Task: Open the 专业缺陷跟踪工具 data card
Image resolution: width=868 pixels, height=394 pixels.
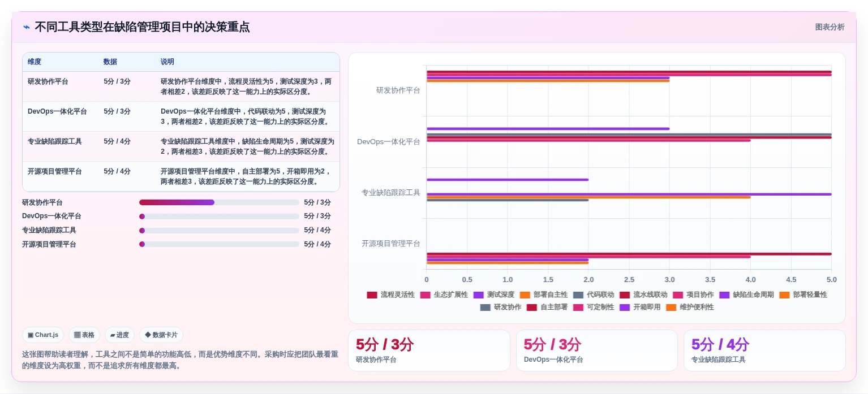Action: pyautogui.click(x=764, y=350)
